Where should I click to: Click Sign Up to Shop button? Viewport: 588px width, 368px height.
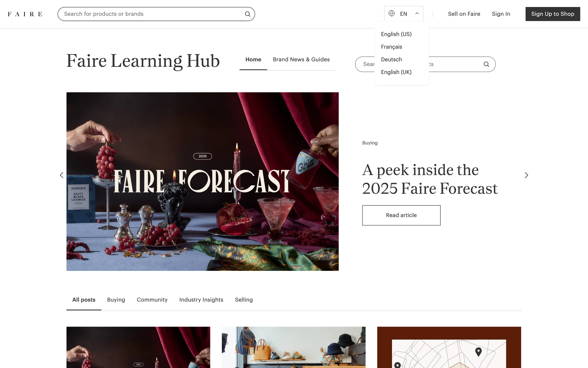click(x=553, y=14)
